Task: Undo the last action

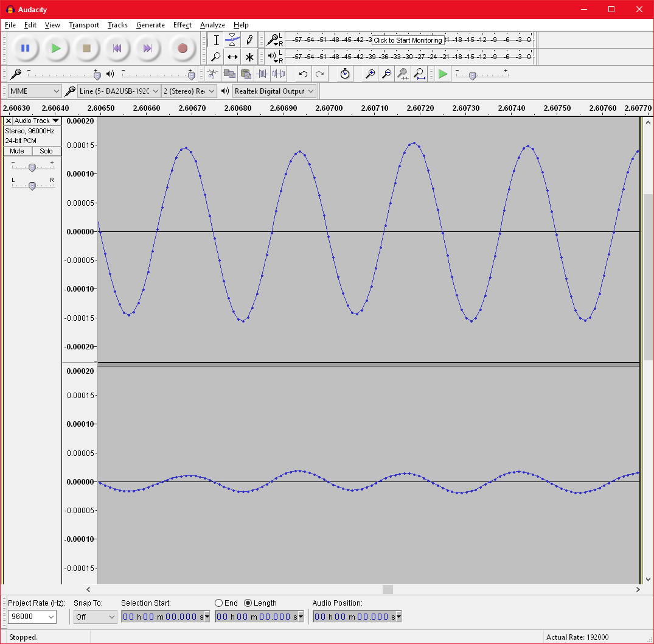Action: (303, 74)
